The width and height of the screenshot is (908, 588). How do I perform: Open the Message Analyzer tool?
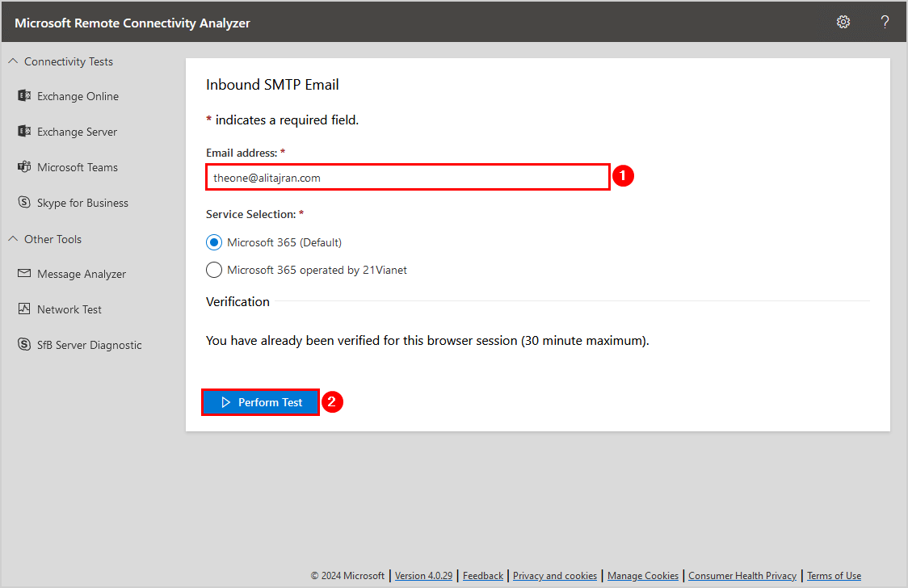82,275
